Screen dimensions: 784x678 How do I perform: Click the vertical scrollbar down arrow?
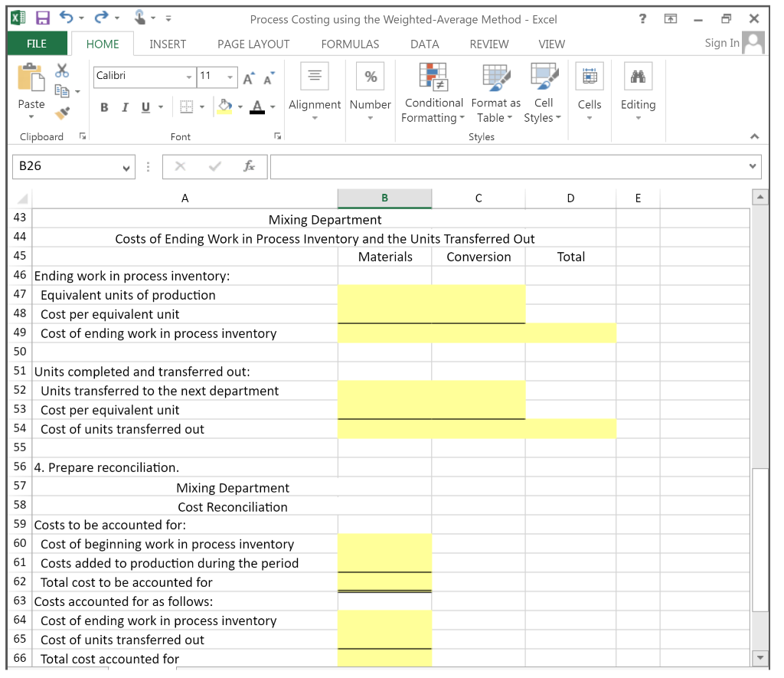tap(760, 657)
